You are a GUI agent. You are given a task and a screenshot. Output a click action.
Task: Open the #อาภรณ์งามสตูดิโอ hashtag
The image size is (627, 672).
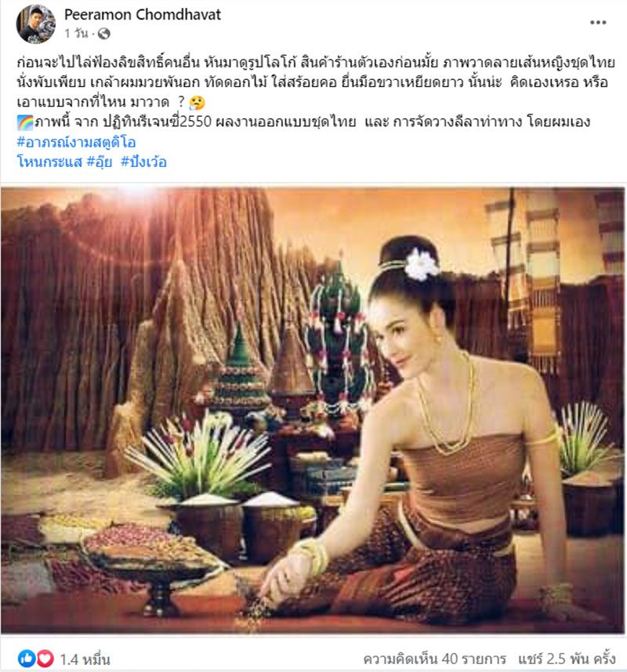click(x=76, y=142)
